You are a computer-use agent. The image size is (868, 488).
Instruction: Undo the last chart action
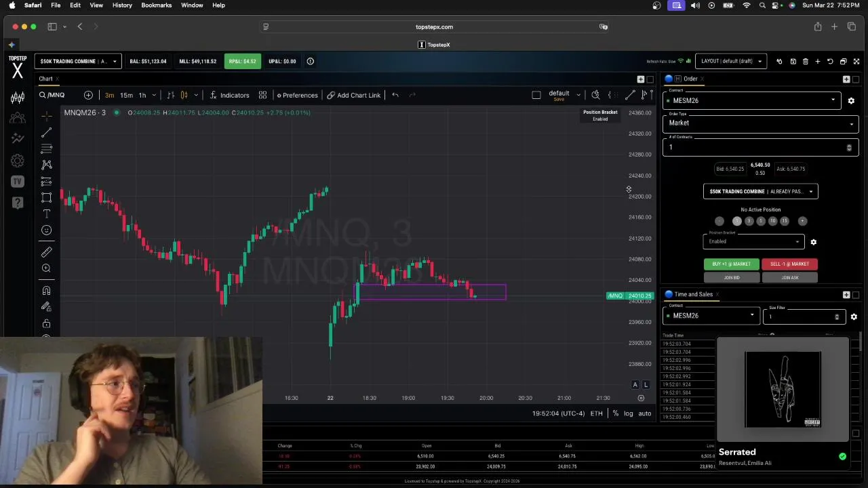click(x=395, y=95)
